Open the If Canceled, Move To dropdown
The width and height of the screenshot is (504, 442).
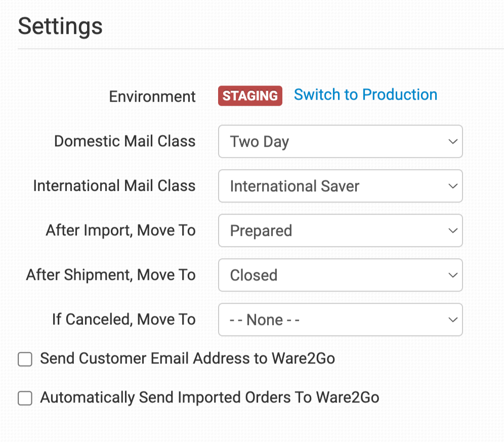tap(340, 320)
